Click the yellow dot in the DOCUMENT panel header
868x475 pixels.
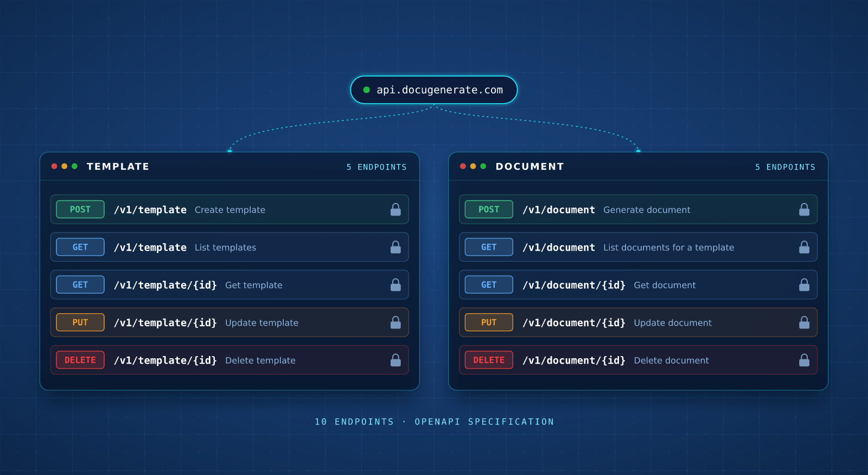click(x=473, y=166)
